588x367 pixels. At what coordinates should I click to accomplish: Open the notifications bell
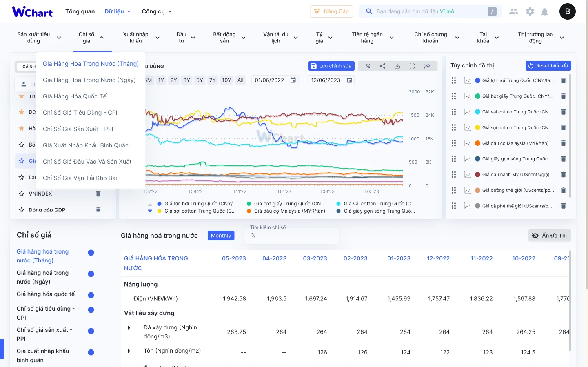(544, 12)
